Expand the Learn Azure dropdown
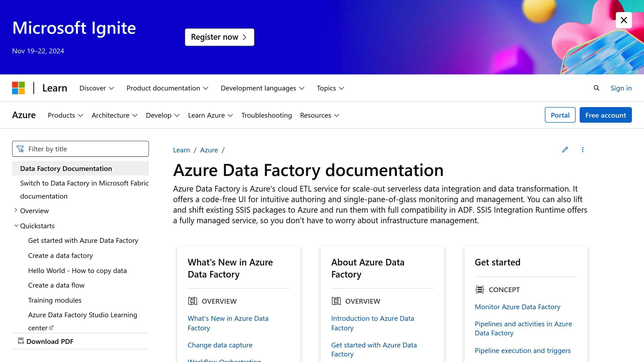This screenshot has width=644, height=362. (211, 115)
